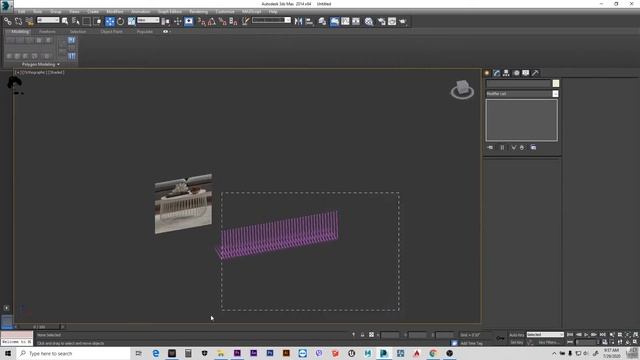Open the Select by Name dialog

[76, 21]
